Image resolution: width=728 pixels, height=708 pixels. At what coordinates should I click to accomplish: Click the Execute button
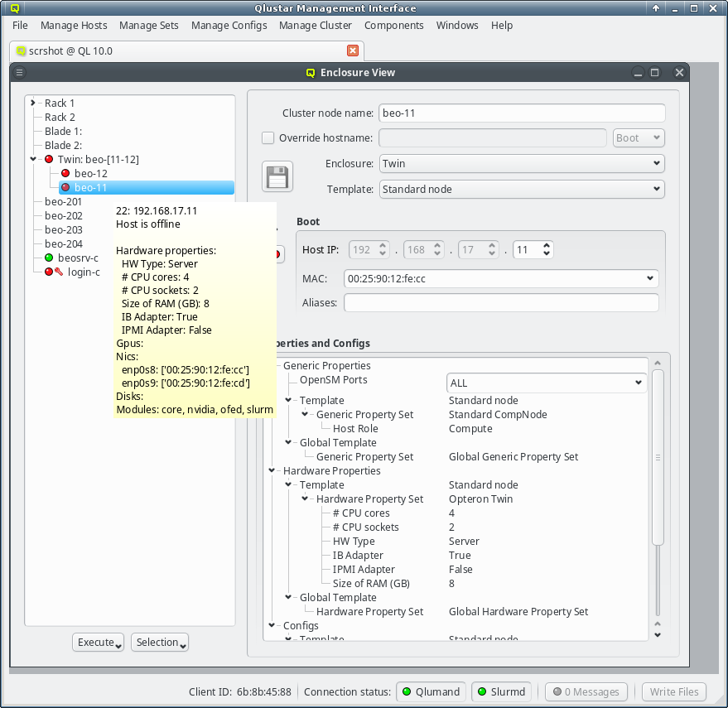pos(99,643)
